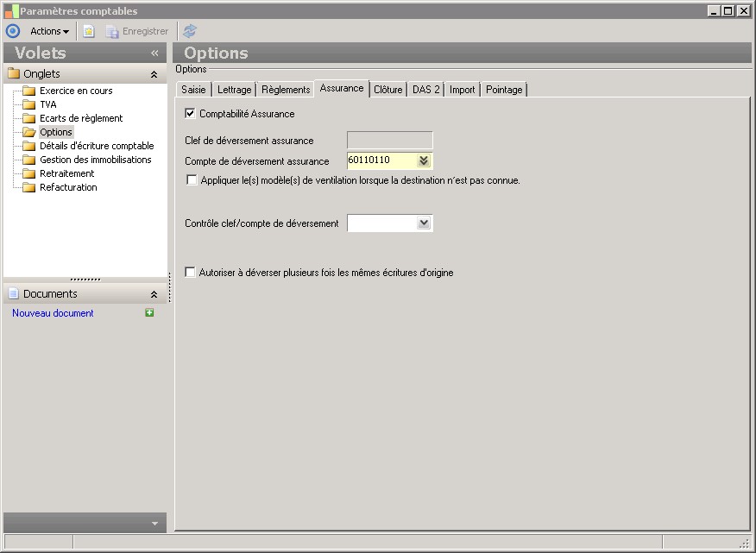Minimize the Paramètres comptables window
Viewport: 756px width, 553px height.
point(715,10)
